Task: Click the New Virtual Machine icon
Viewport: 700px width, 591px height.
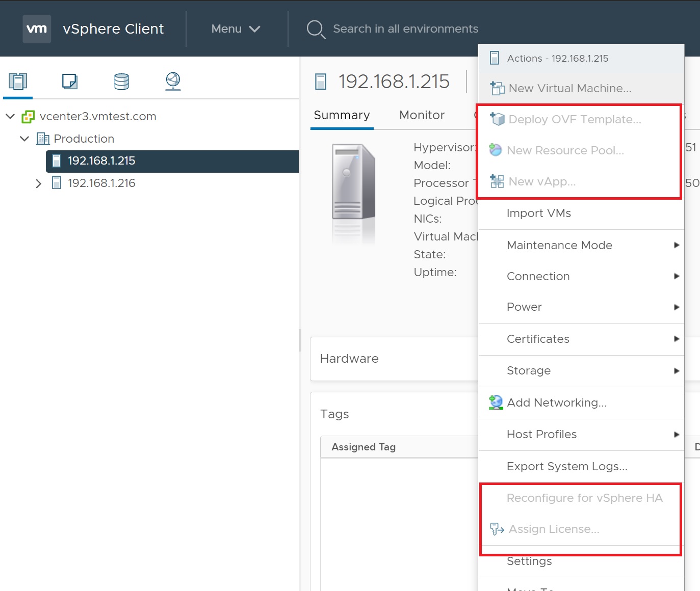Action: click(x=497, y=88)
